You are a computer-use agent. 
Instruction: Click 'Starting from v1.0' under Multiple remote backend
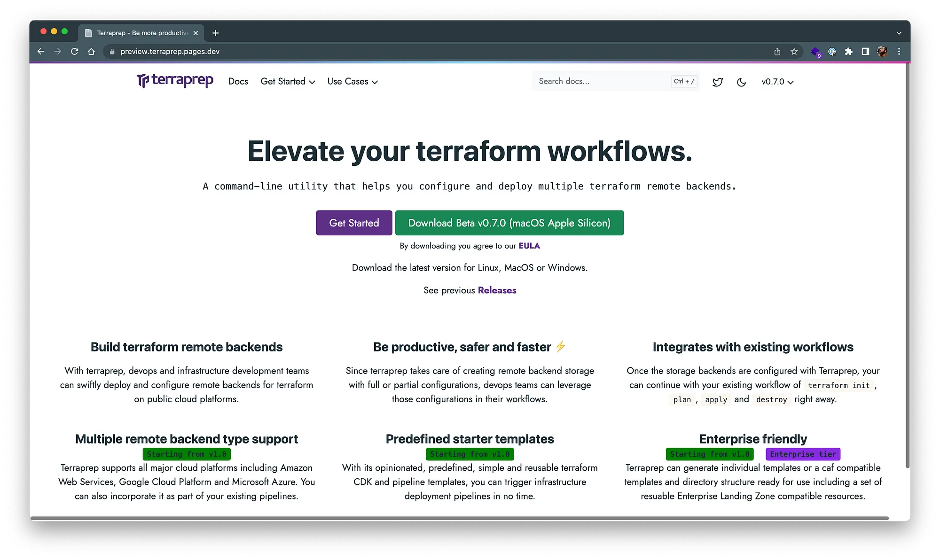click(187, 454)
